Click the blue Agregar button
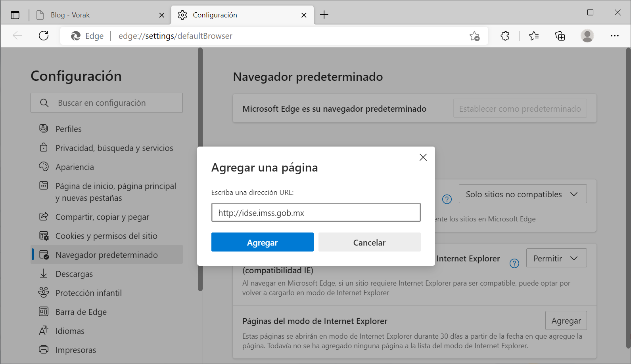This screenshot has height=364, width=631. click(x=263, y=242)
